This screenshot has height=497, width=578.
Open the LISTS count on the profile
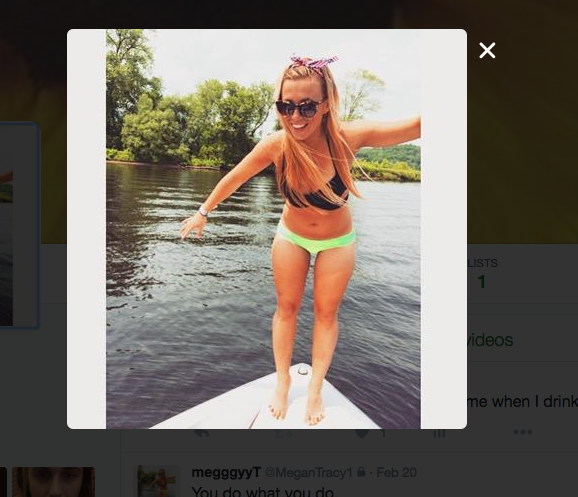[481, 274]
